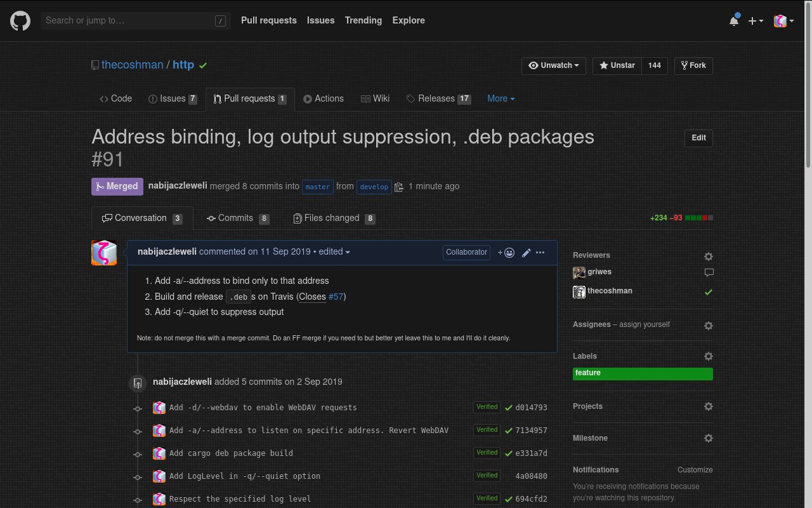
Task: Expand the More repository menu
Action: click(x=501, y=98)
